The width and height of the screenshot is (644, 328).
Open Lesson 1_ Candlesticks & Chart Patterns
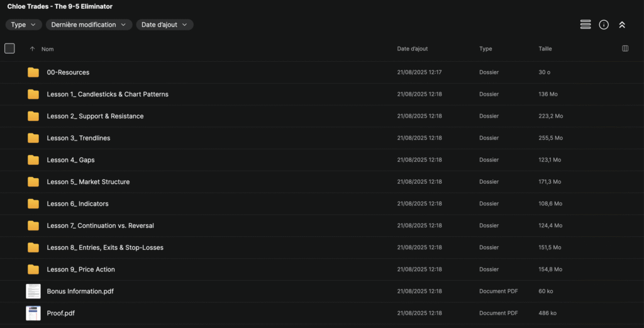(x=108, y=94)
